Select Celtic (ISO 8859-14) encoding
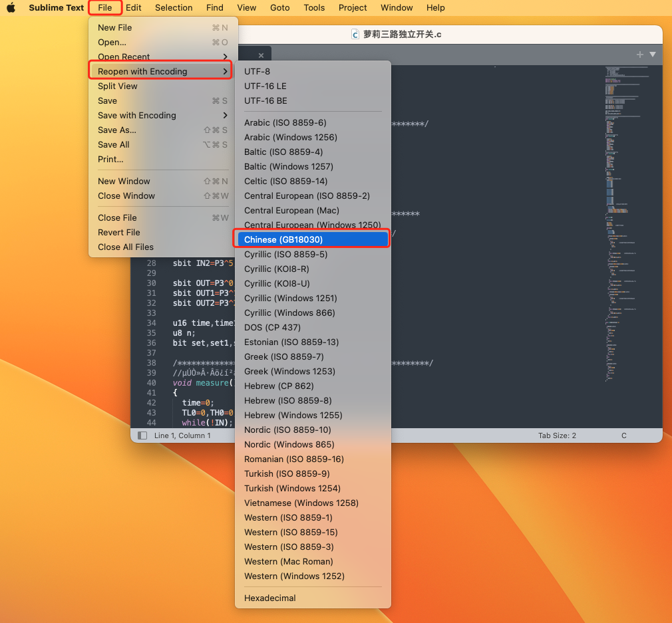This screenshot has height=623, width=672. point(313,181)
